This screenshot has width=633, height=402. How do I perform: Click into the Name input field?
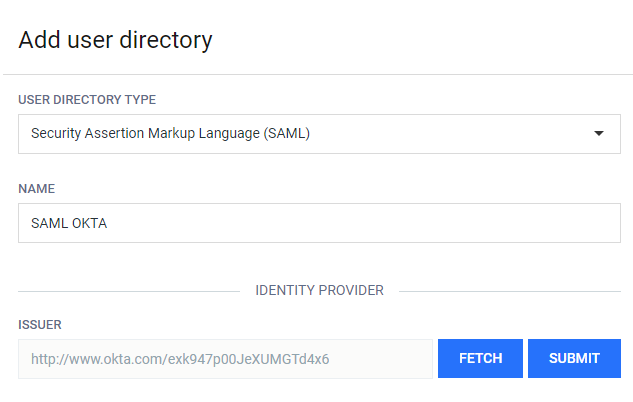pyautogui.click(x=319, y=223)
